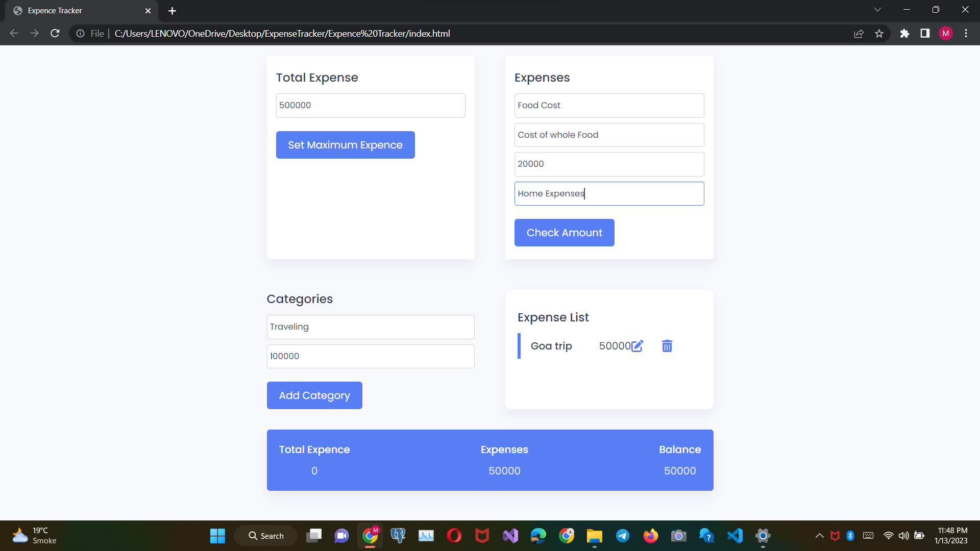Show hidden system tray icons
The height and width of the screenshot is (551, 980).
click(819, 536)
